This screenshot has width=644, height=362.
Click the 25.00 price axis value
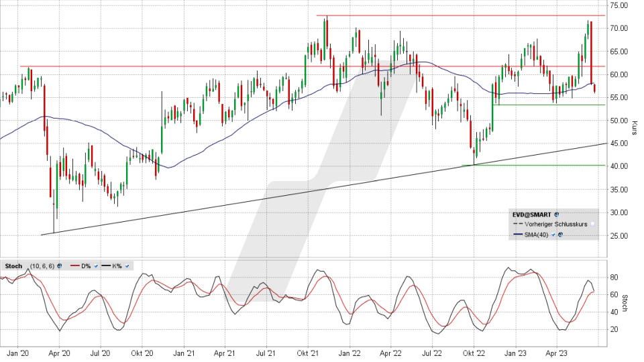point(619,236)
